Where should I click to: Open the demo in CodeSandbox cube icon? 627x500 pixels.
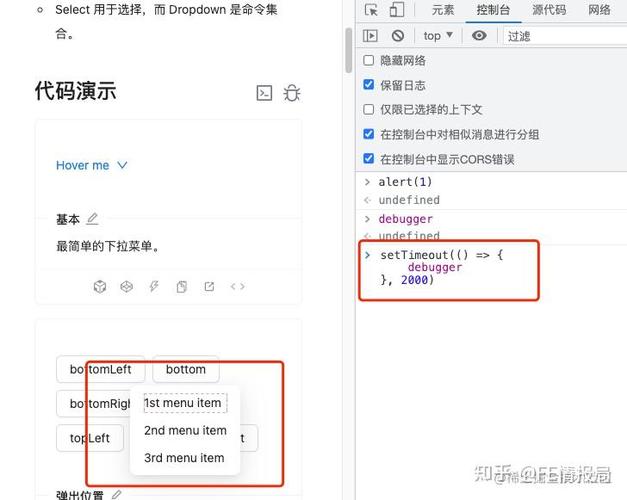pyautogui.click(x=100, y=286)
